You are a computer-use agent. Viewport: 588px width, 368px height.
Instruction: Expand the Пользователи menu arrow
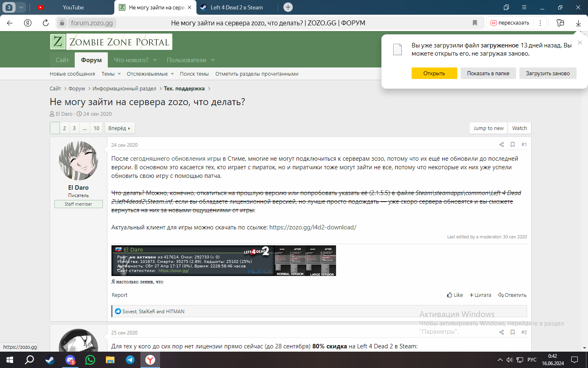[213, 60]
